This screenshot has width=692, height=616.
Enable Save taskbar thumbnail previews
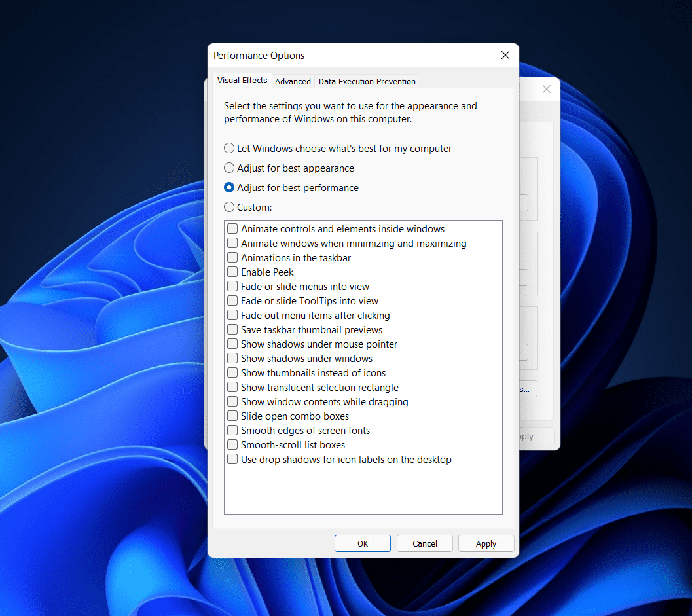[232, 330]
